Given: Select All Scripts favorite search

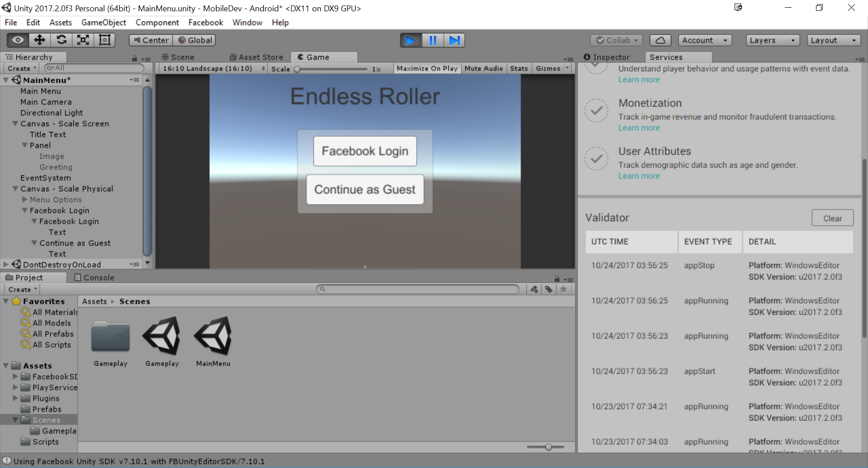Looking at the screenshot, I should point(46,345).
